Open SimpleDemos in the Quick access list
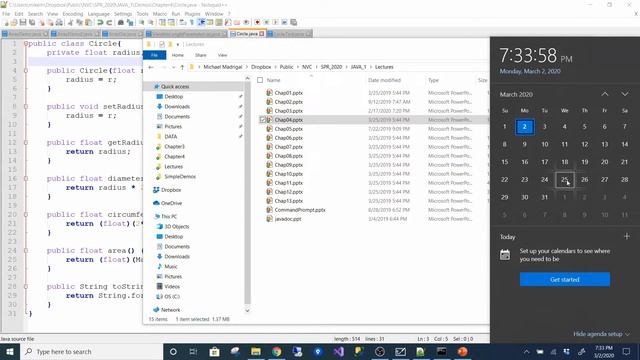640x360 pixels. [x=180, y=176]
